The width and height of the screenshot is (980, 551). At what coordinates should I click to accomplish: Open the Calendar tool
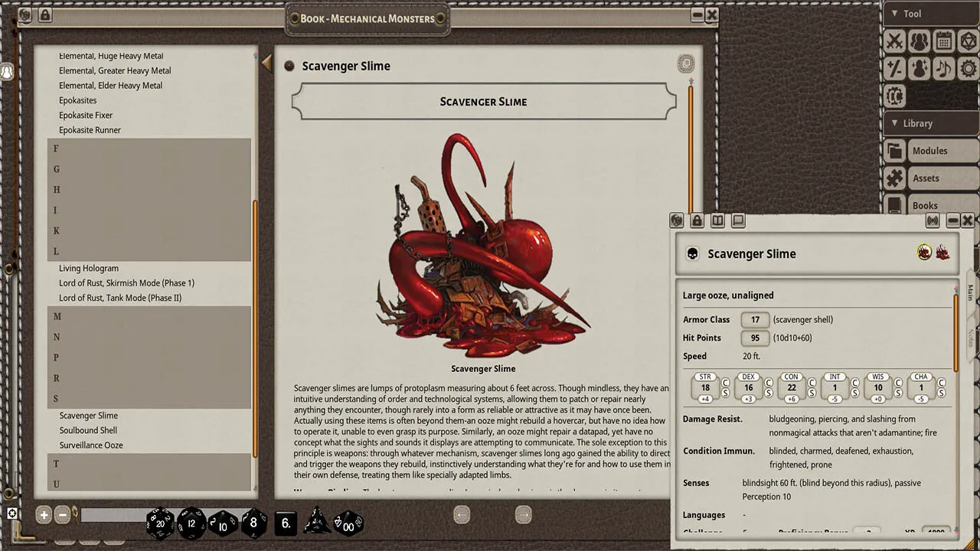[x=943, y=41]
